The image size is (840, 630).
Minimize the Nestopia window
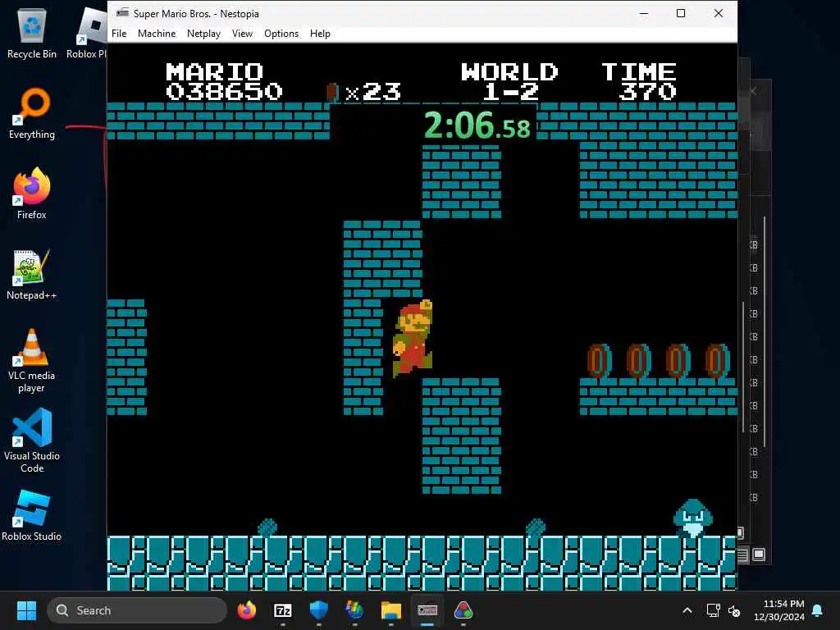[644, 13]
